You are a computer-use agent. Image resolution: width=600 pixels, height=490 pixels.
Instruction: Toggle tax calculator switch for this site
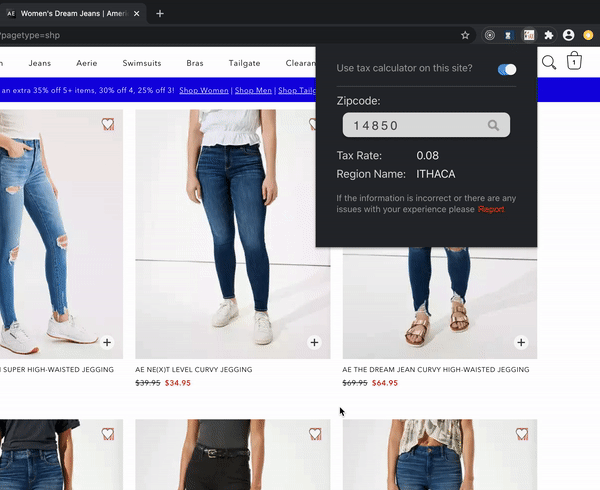pyautogui.click(x=507, y=69)
